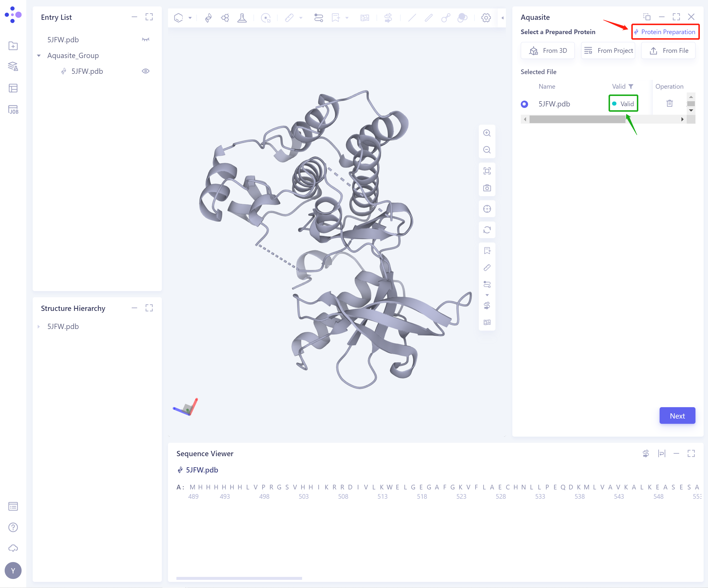Delete 5JFW.pdb with the trash icon
This screenshot has height=588, width=708.
pyautogui.click(x=669, y=104)
